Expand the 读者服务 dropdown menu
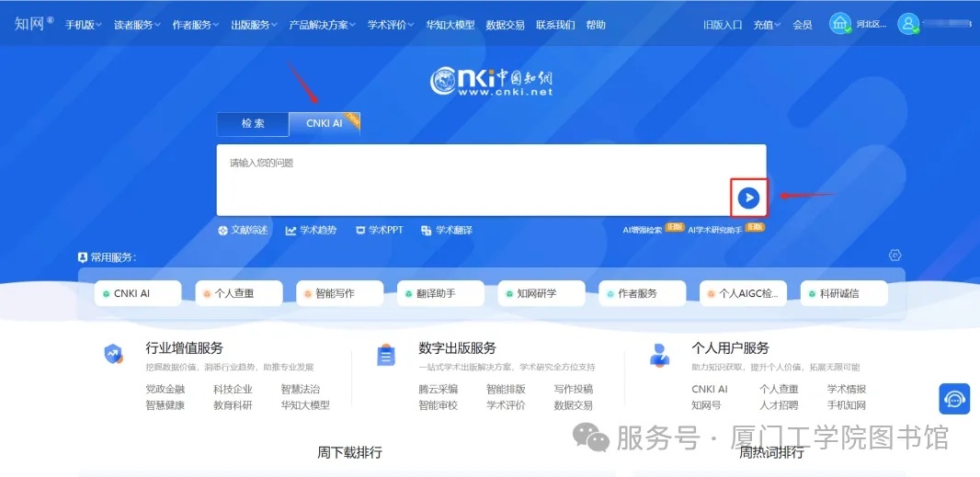 click(137, 25)
